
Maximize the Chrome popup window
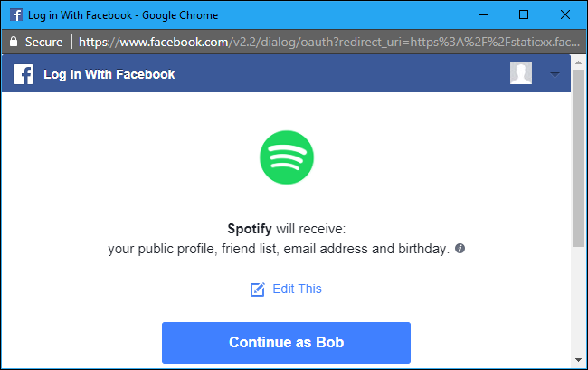click(524, 14)
